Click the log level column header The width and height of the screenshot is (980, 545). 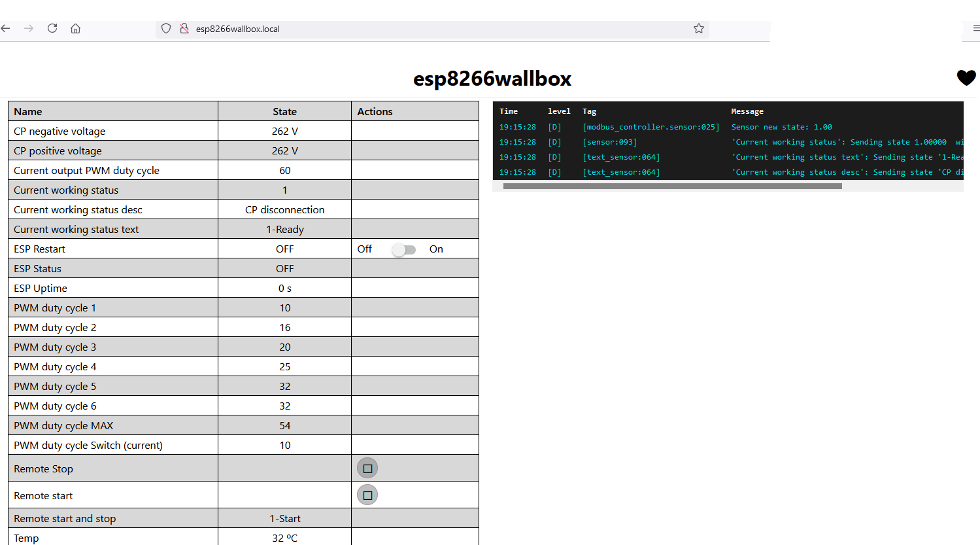559,111
